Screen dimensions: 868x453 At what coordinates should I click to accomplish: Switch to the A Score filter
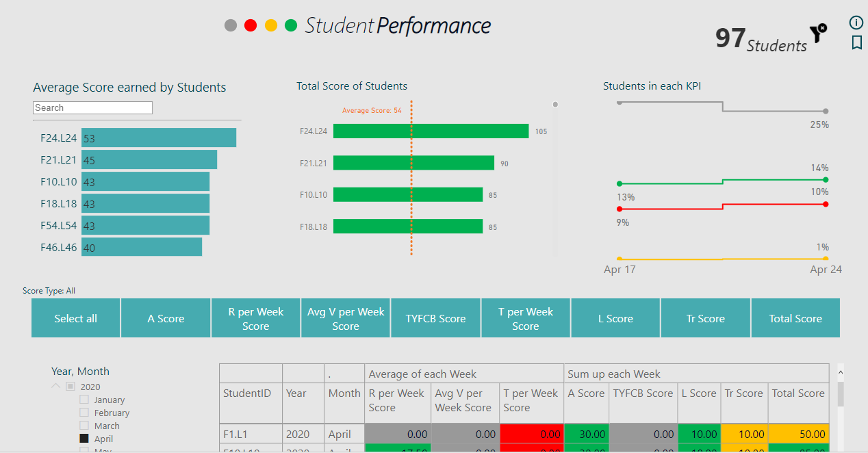(x=166, y=318)
